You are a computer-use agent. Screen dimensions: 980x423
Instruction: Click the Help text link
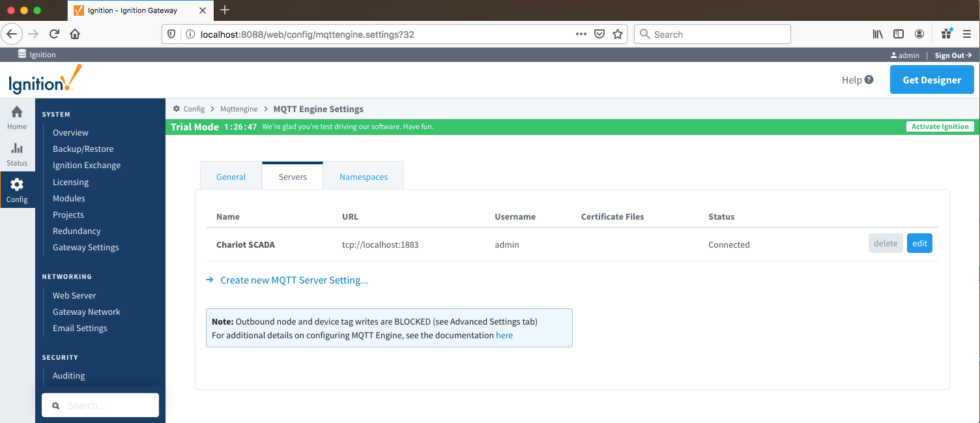click(x=852, y=80)
